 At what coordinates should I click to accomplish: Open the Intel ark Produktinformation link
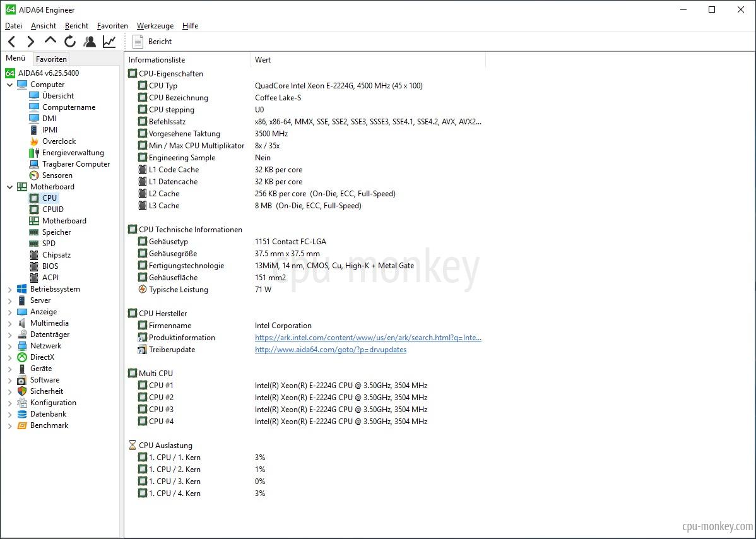[x=368, y=338]
